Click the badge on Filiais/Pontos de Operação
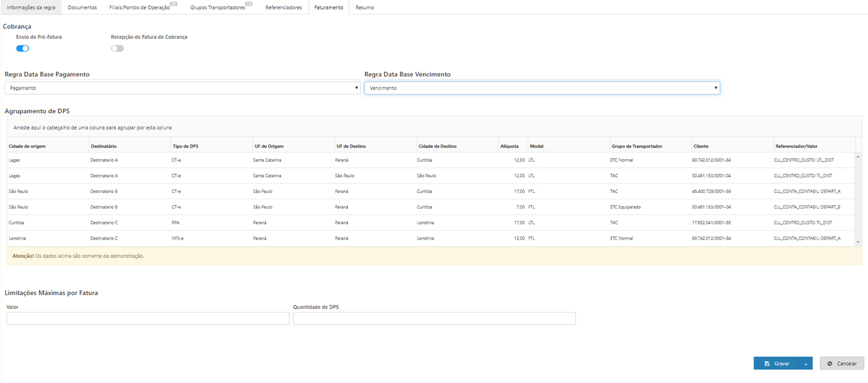Screen dimensions: 868x383 (x=174, y=4)
